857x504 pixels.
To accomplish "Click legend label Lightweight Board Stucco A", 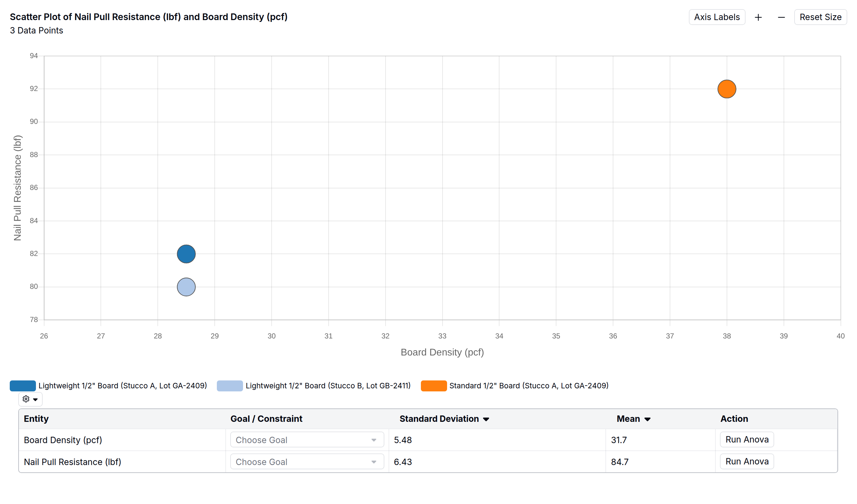I will click(123, 386).
